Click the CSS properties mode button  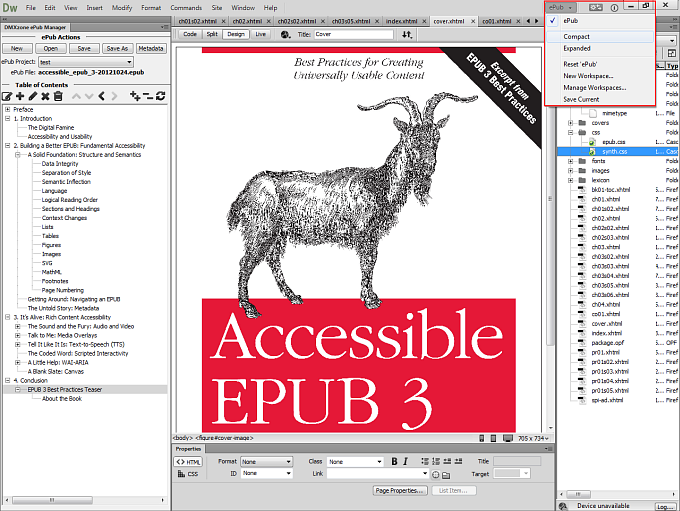click(188, 474)
